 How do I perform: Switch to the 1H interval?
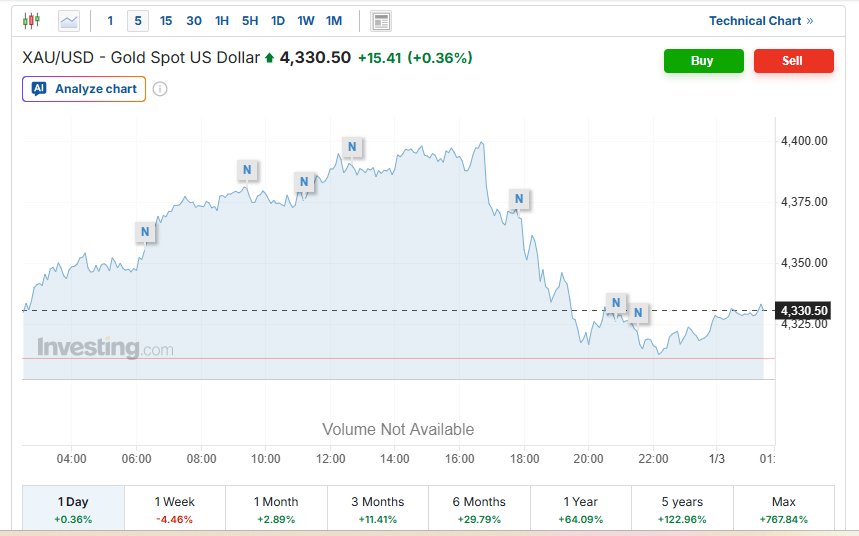coord(222,21)
